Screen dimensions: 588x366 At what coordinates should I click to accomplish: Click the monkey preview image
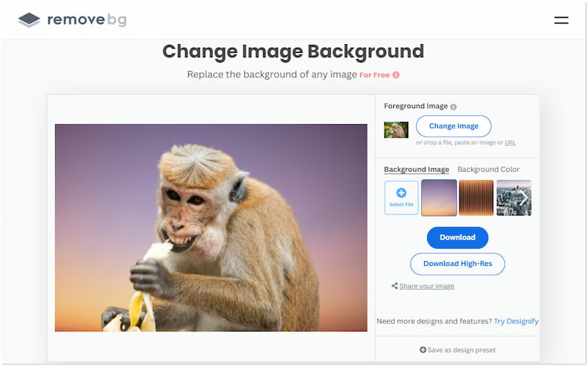pos(211,228)
